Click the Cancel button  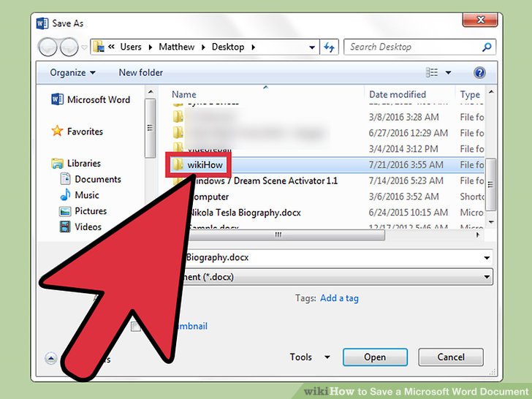[x=451, y=357]
